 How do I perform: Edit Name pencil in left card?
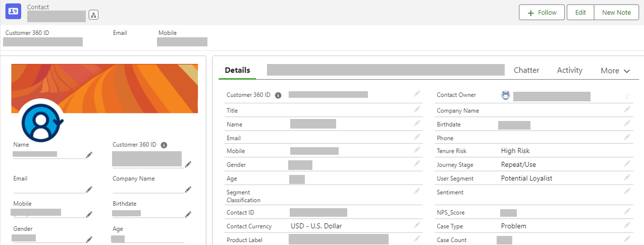click(x=89, y=155)
